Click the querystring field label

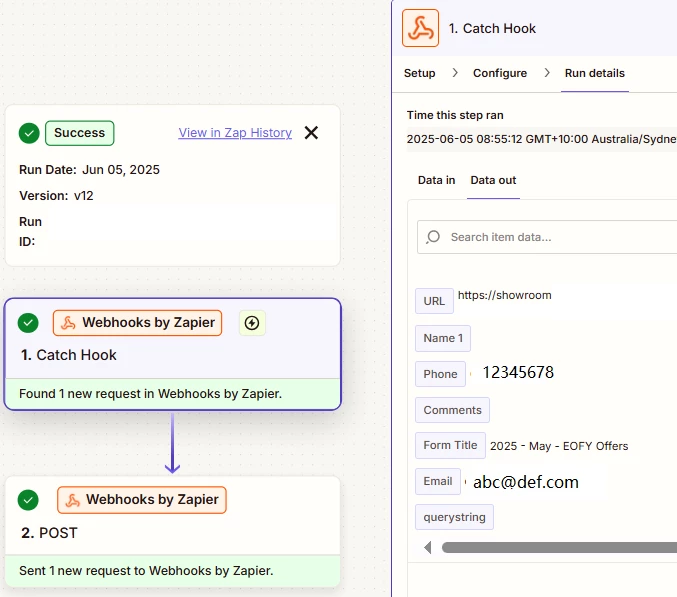454,517
